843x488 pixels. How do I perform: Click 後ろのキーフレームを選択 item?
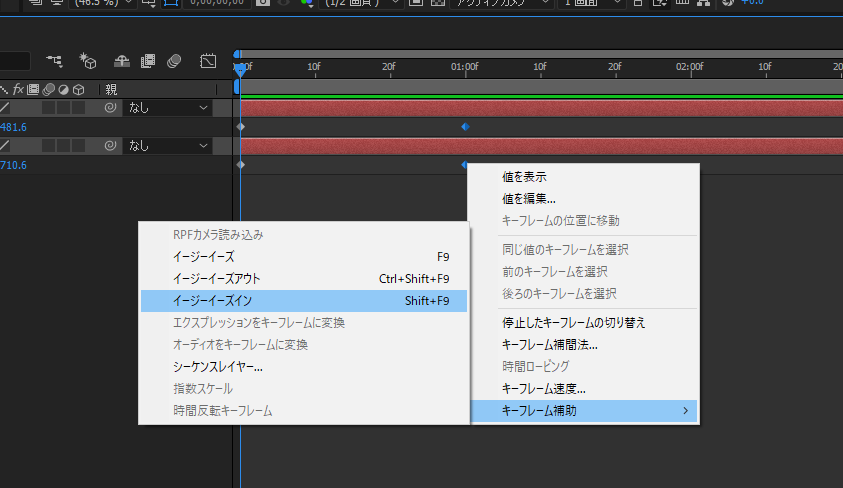click(584, 294)
